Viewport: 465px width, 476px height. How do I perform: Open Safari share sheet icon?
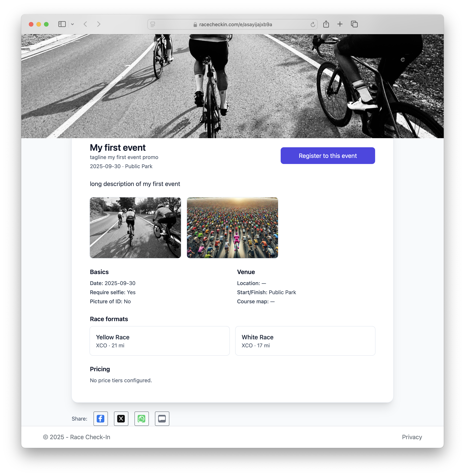326,24
